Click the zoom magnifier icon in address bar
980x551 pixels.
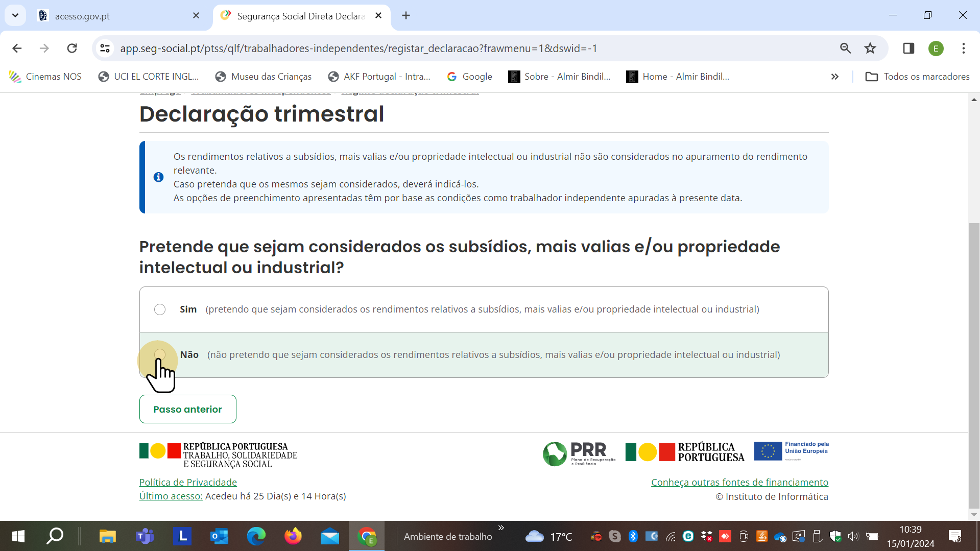[x=845, y=49]
